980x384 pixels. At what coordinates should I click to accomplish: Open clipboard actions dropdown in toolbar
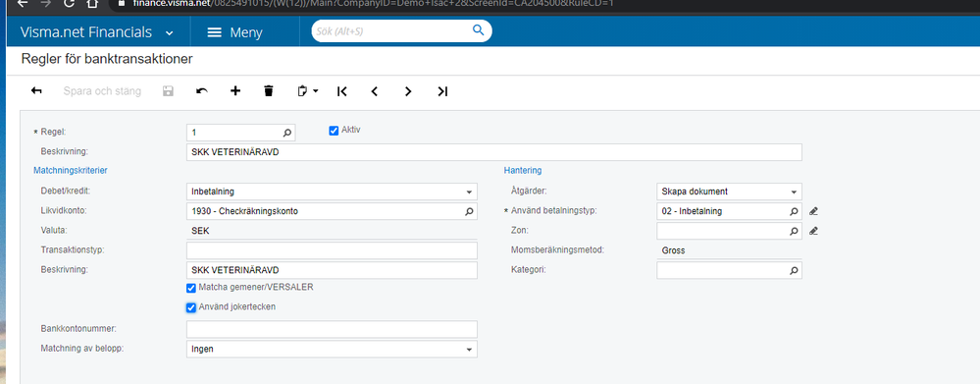(307, 91)
